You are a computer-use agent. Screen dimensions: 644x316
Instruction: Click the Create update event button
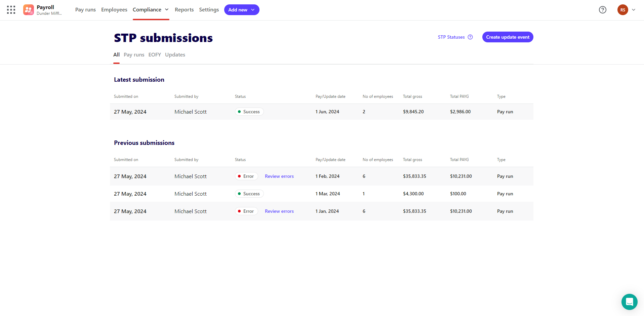(508, 37)
